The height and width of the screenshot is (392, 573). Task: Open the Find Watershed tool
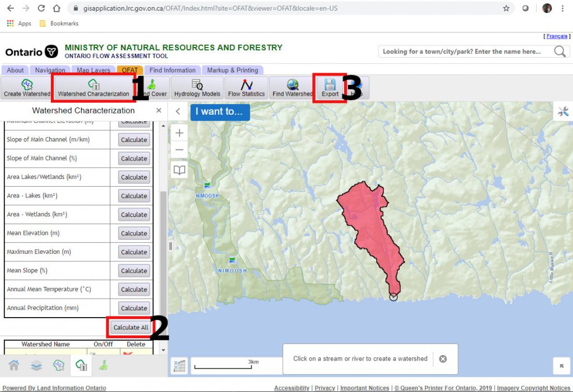tap(292, 87)
